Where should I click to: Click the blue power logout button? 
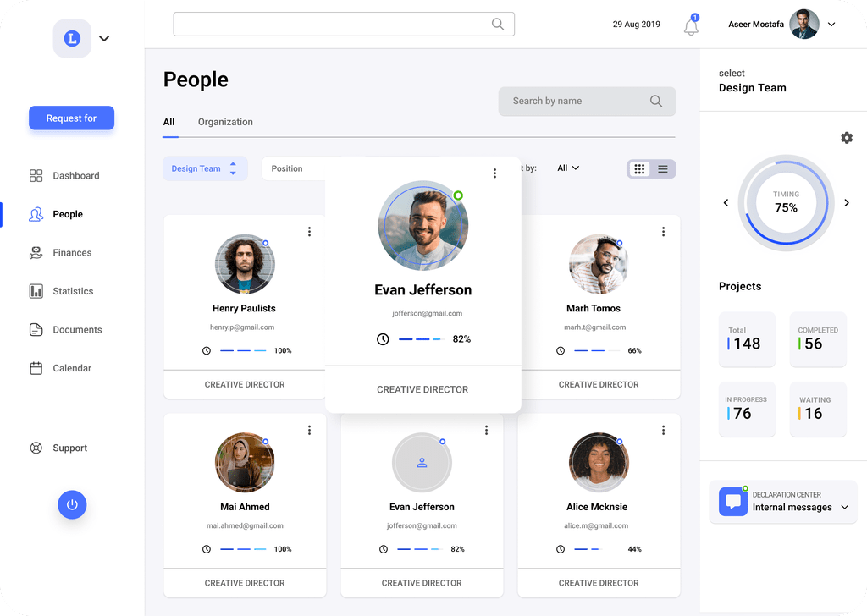(x=72, y=504)
